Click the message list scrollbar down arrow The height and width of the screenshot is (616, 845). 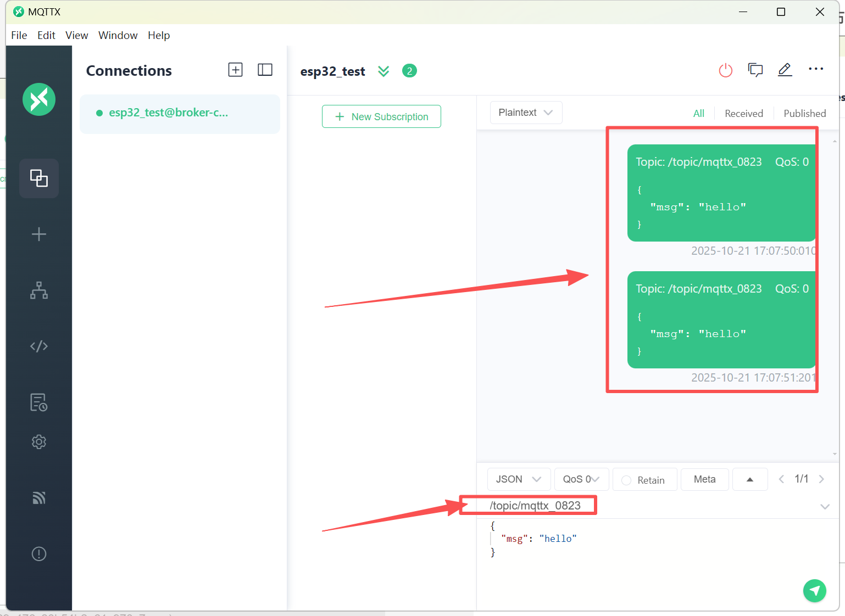pos(835,454)
